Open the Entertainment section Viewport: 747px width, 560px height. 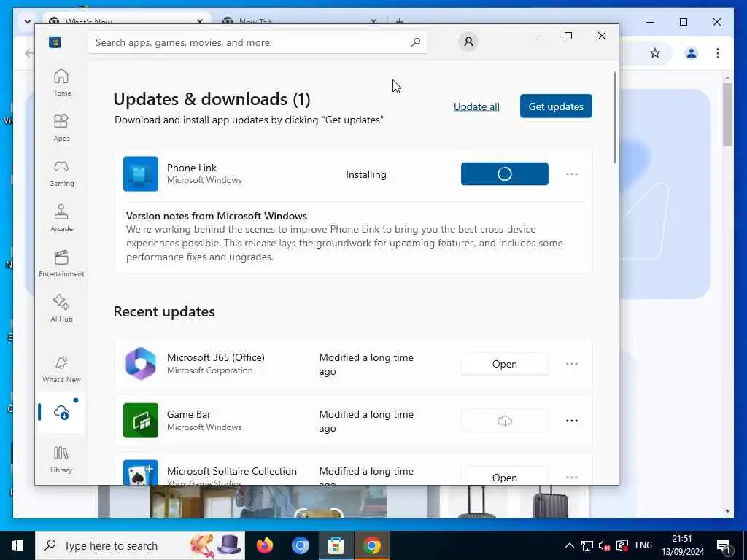61,263
